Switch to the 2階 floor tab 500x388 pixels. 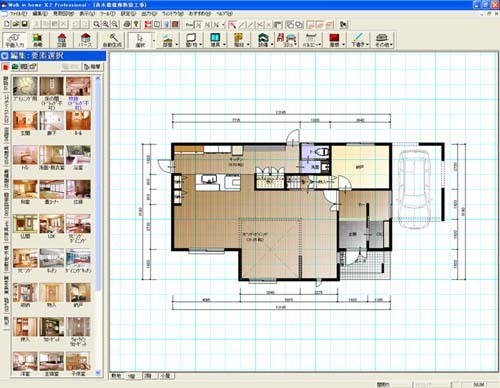tap(148, 376)
